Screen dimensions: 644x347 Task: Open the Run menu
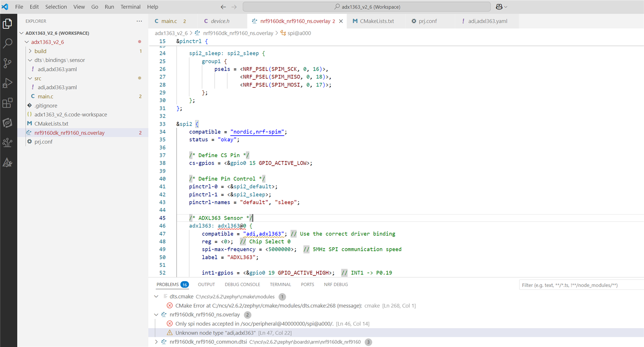pos(110,7)
